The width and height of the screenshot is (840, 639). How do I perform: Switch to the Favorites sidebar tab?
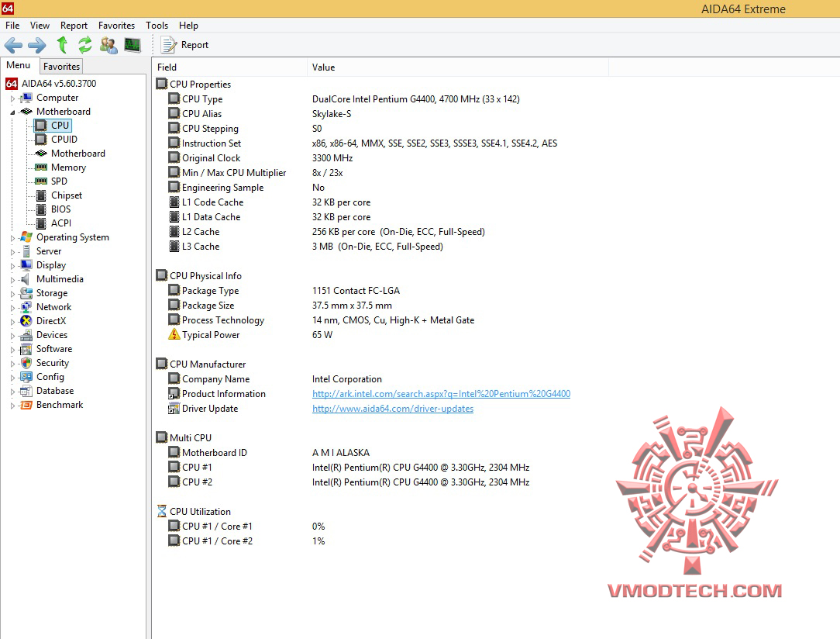click(62, 67)
